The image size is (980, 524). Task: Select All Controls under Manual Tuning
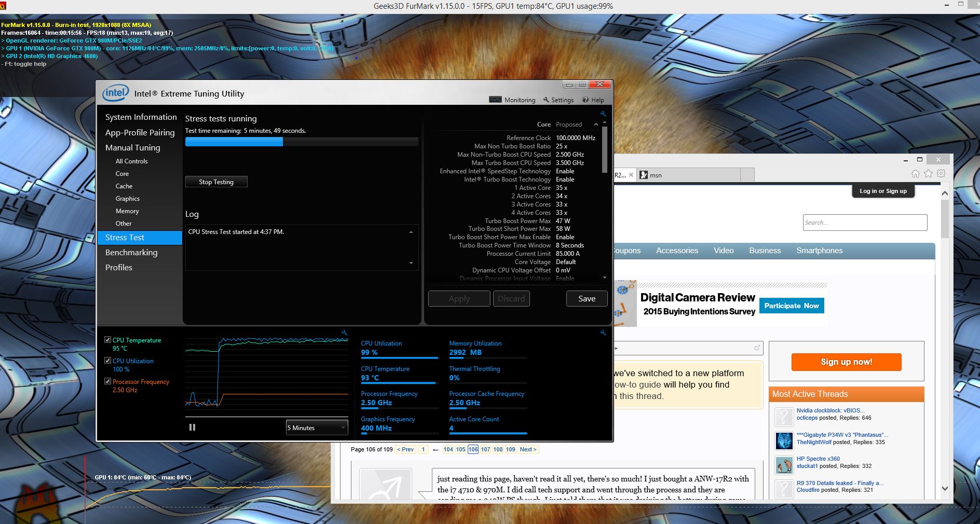click(x=131, y=161)
